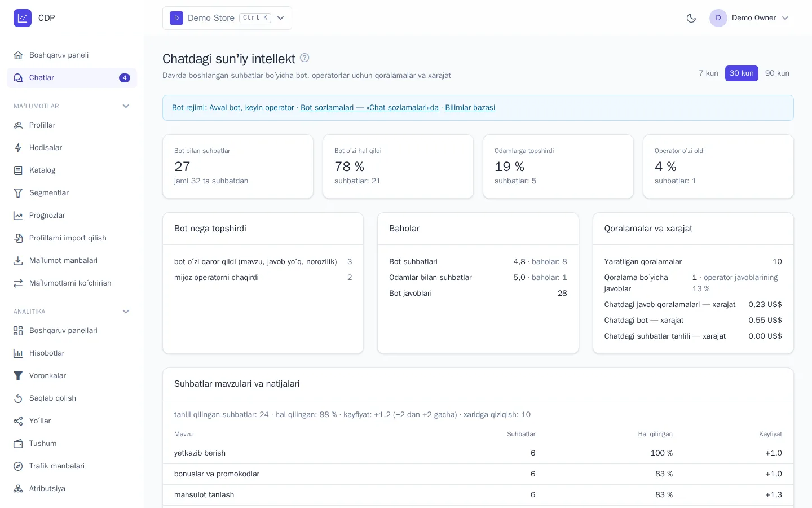Open the Demo Owner account menu

coord(749,18)
